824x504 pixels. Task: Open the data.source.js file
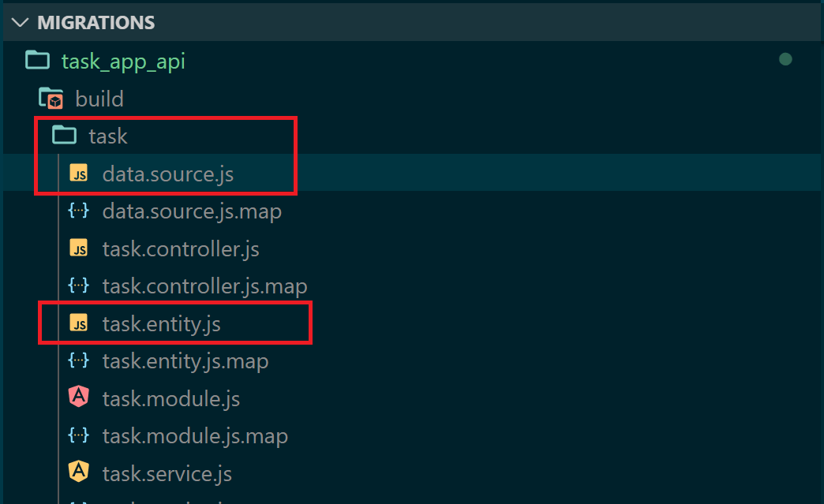point(168,174)
